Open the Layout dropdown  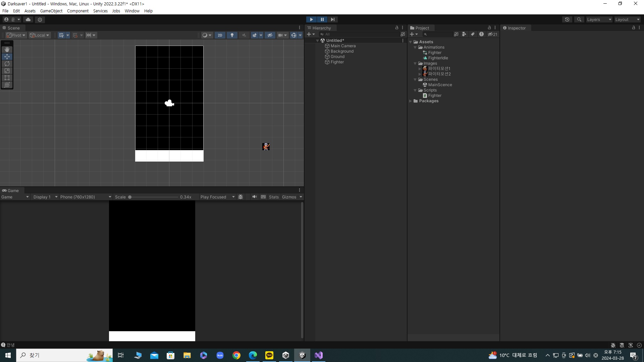click(627, 20)
